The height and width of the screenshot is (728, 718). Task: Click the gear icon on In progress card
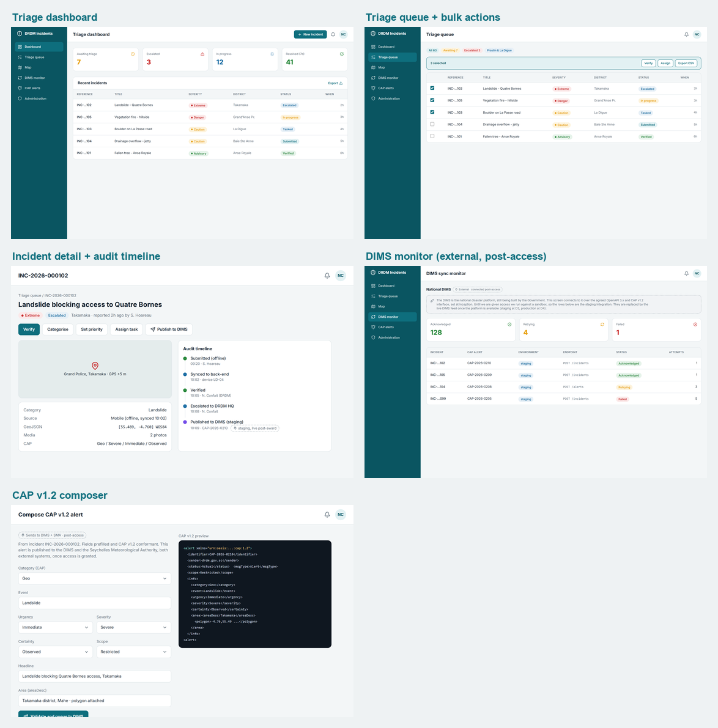tap(272, 54)
